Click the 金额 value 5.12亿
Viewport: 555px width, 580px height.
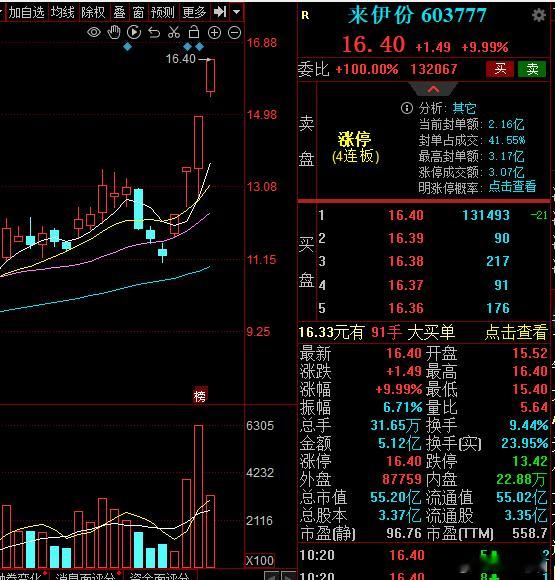click(399, 443)
